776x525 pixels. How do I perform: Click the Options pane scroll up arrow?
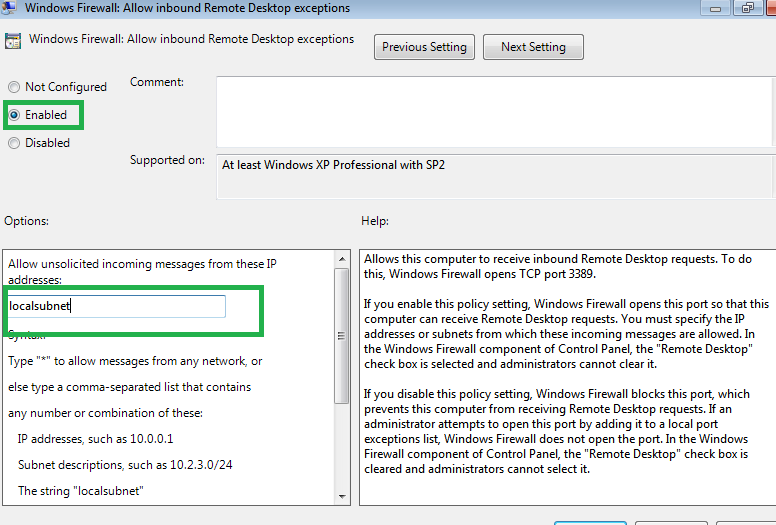pyautogui.click(x=344, y=259)
